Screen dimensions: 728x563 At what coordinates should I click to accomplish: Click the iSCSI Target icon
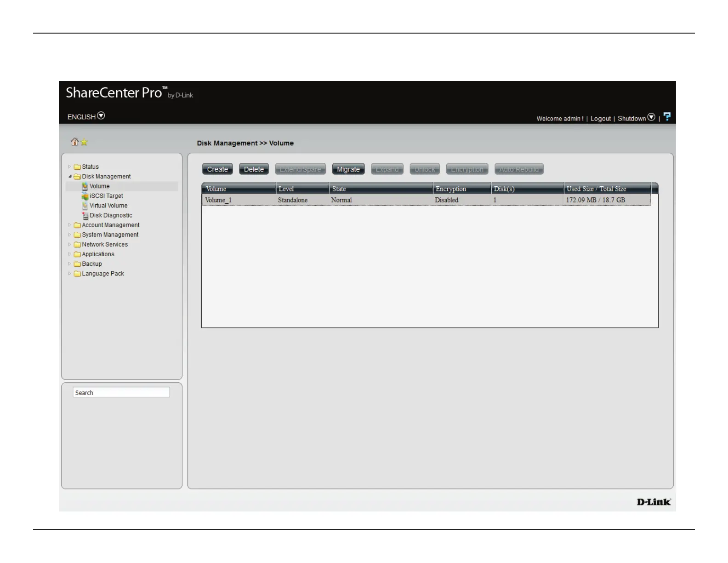pyautogui.click(x=85, y=196)
